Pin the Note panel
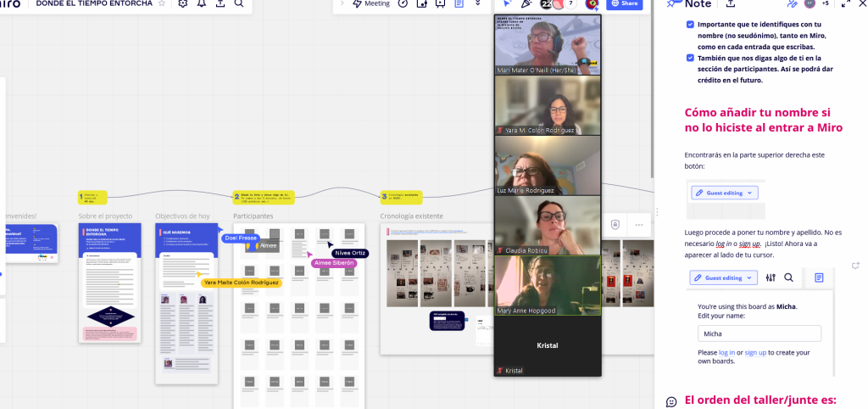Image resolution: width=868 pixels, height=409 pixels. click(x=671, y=3)
